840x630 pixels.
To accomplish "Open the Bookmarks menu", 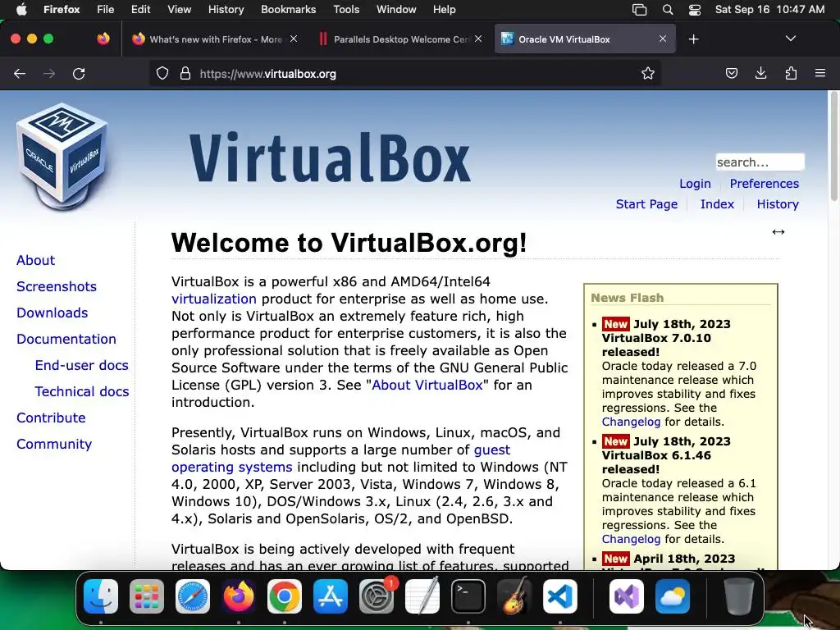I will point(288,9).
